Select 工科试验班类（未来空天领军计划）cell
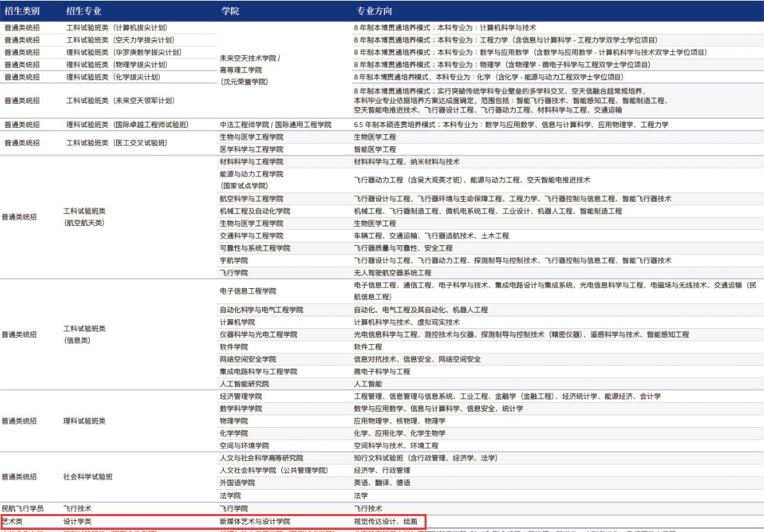 (120, 100)
